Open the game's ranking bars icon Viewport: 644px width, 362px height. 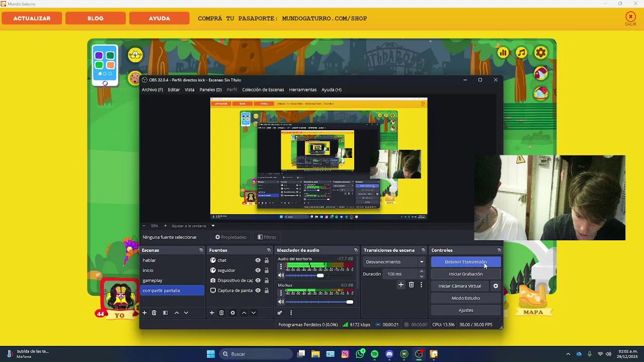click(x=503, y=53)
